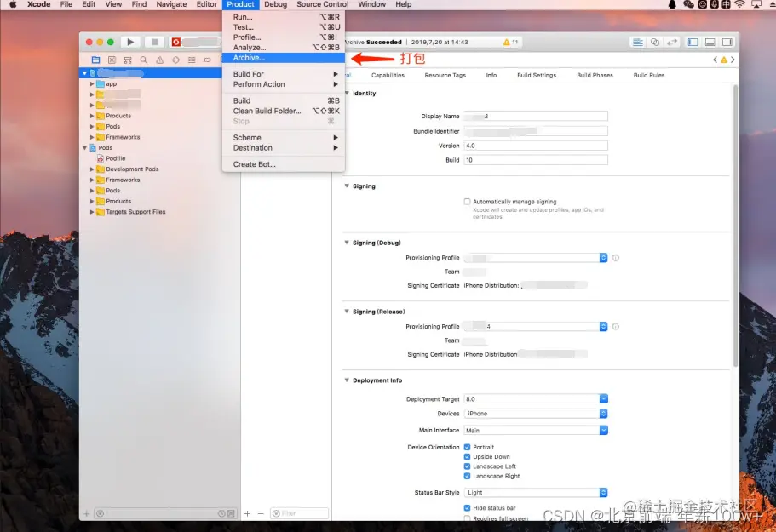This screenshot has height=532, width=776.
Task: Click the Build number input field
Action: tap(536, 160)
